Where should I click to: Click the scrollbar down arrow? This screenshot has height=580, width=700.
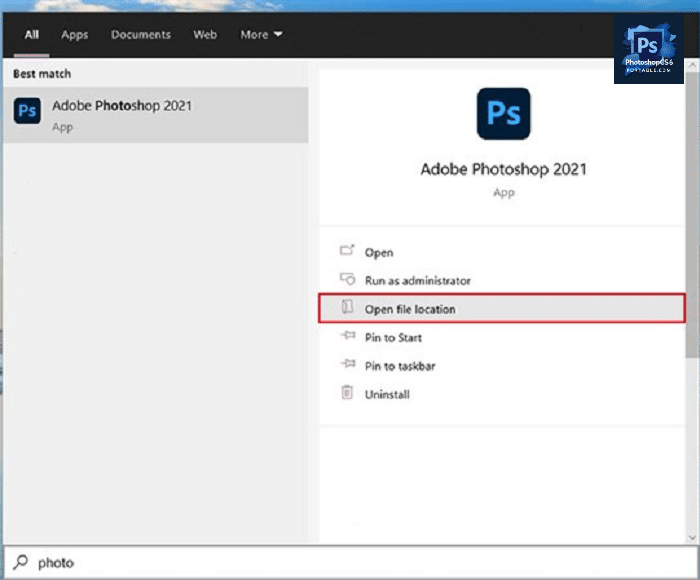[692, 538]
